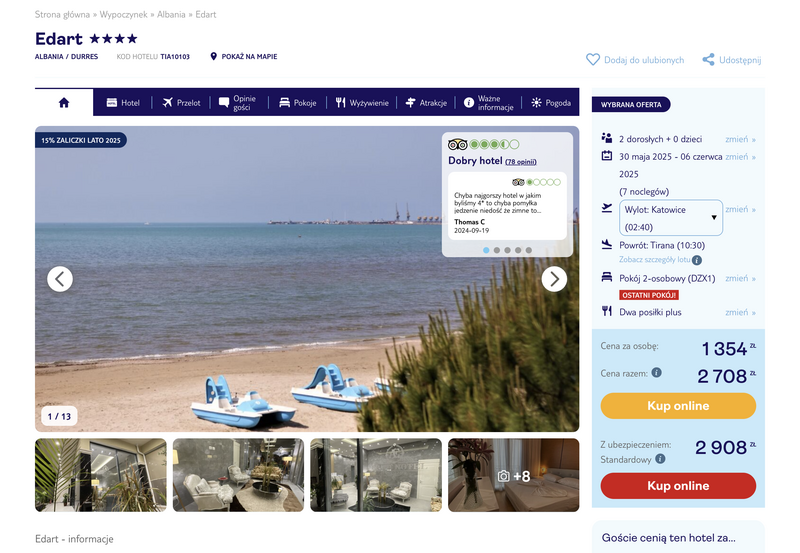Select the first review carousel dot

tap(486, 250)
